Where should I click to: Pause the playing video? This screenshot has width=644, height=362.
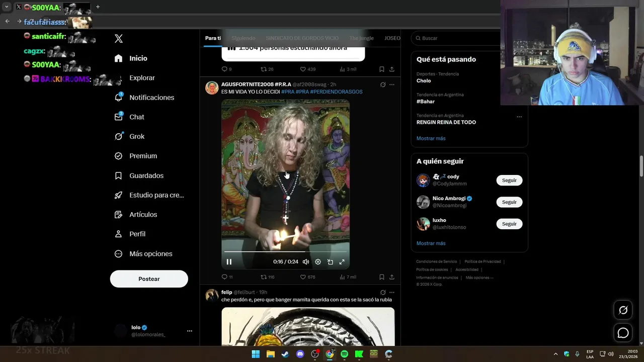(x=229, y=261)
